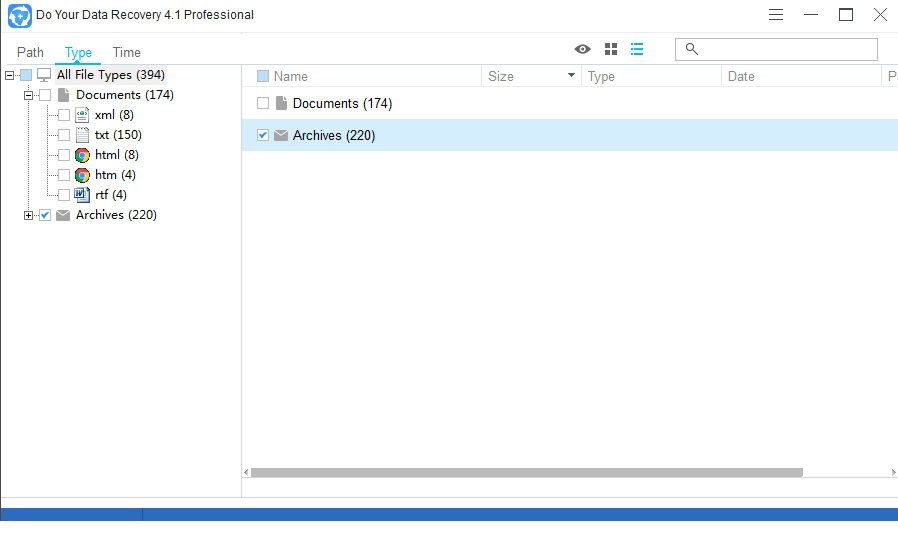Click the Documents icon in the file list
This screenshot has width=898, height=541.
pyautogui.click(x=281, y=103)
